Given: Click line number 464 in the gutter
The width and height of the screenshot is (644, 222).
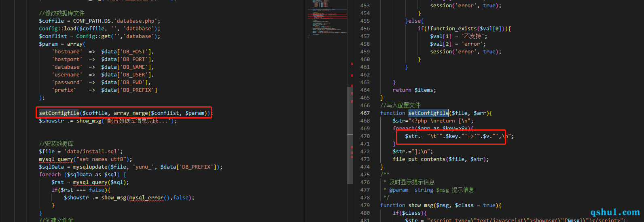Looking at the screenshot, I should [365, 90].
